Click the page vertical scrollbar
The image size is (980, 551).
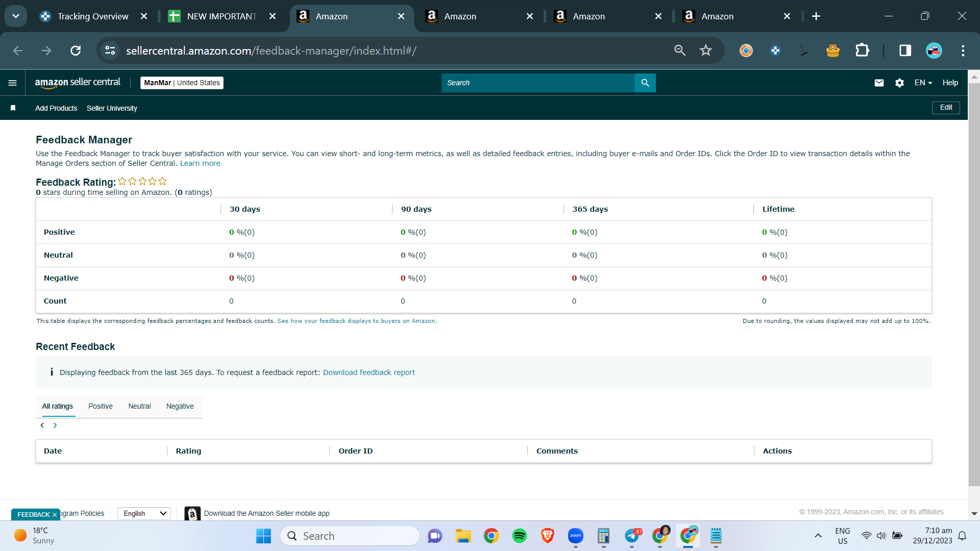(x=974, y=286)
